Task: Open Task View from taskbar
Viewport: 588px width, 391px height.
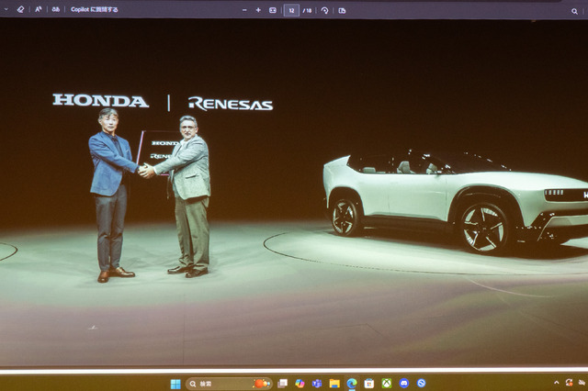Action: click(282, 383)
